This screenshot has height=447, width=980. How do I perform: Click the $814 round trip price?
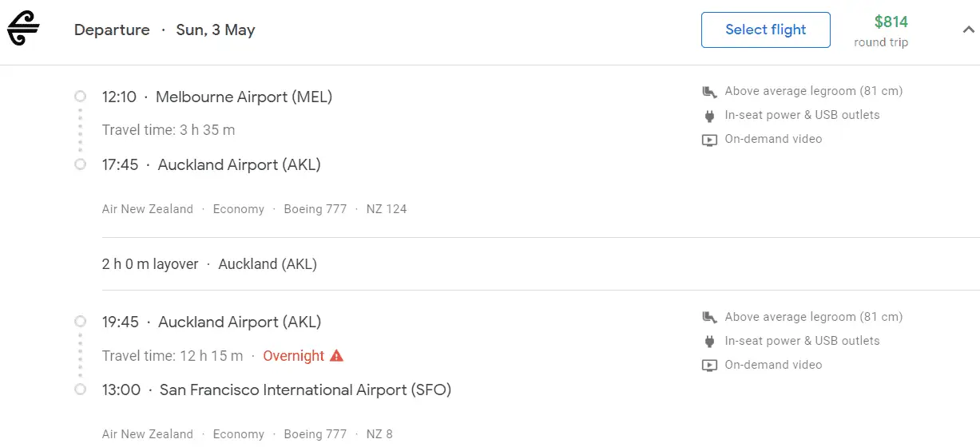pos(890,22)
